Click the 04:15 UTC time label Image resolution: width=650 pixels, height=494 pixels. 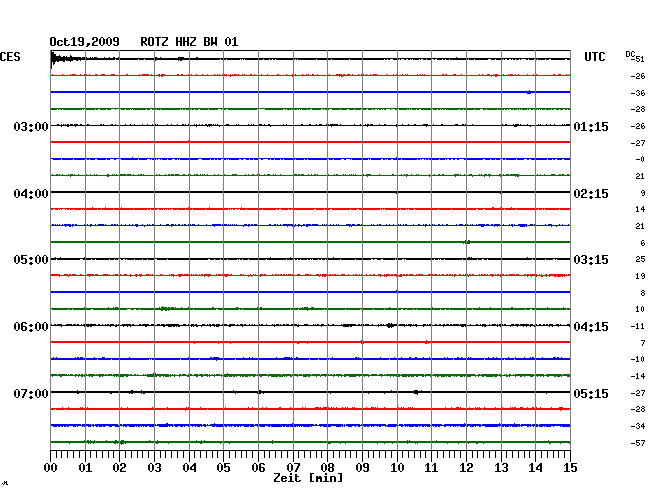591,327
